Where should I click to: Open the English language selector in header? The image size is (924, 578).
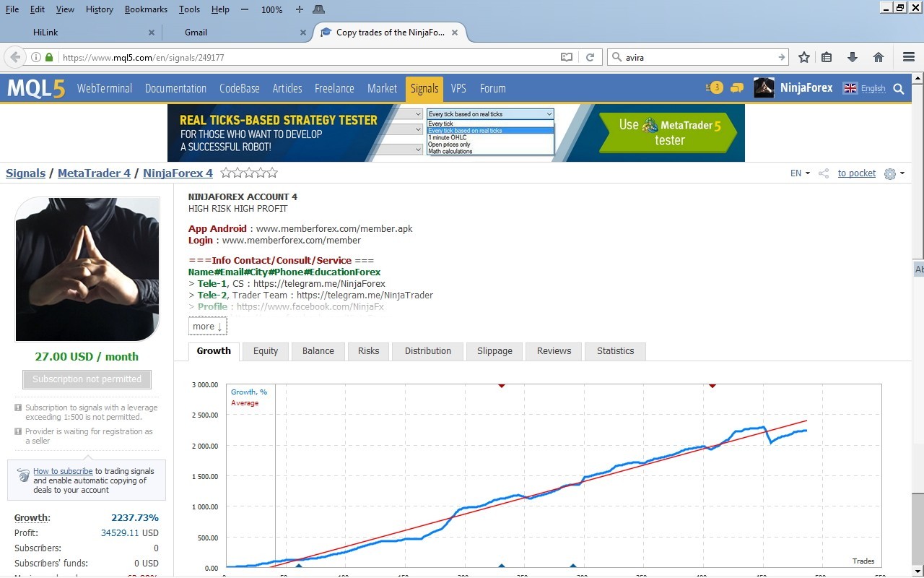864,88
